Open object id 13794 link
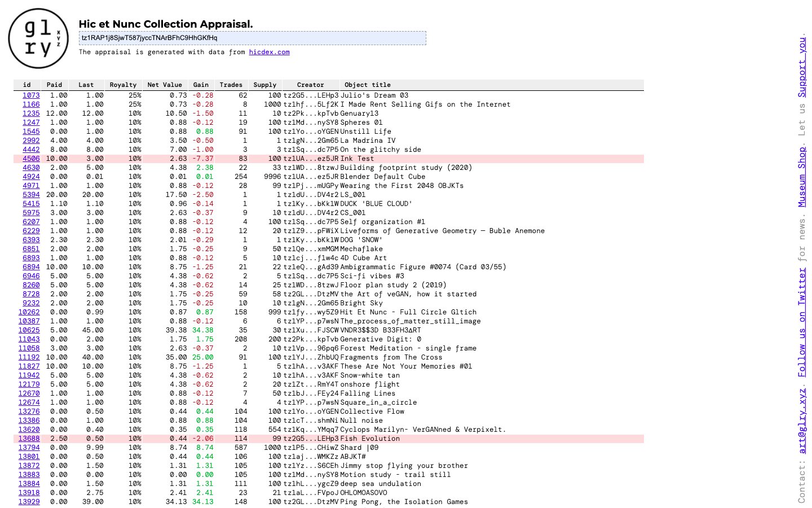Screen dimensions: 812x508 point(29,448)
